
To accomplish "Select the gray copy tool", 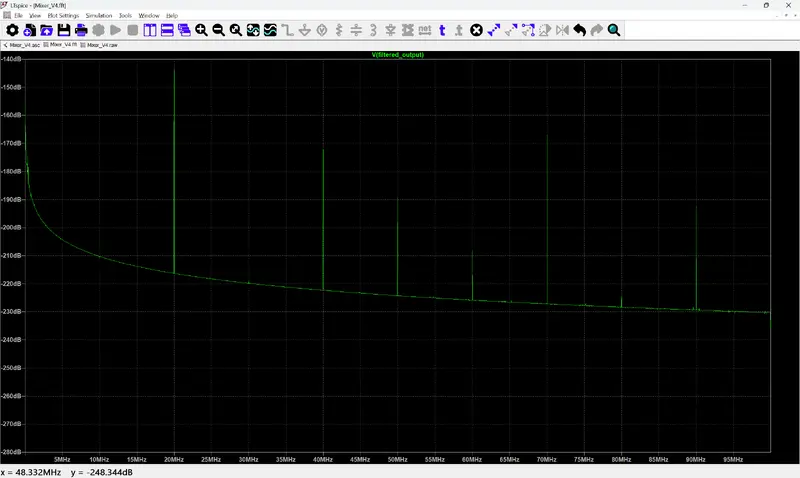I will (x=511, y=30).
